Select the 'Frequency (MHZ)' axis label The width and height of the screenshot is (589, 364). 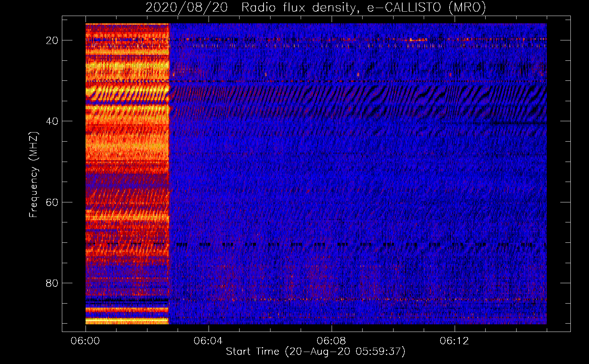pyautogui.click(x=33, y=175)
